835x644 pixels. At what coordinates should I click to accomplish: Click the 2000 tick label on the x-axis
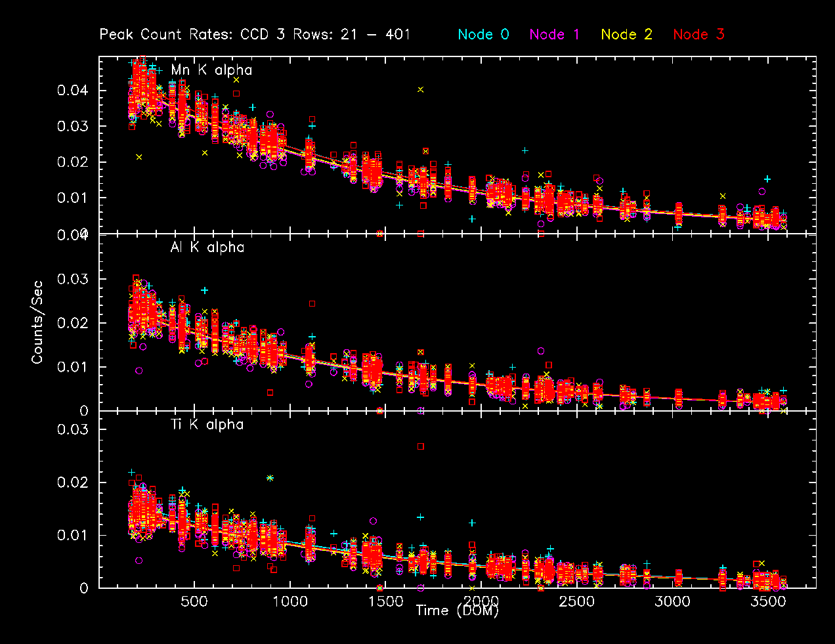point(482,601)
